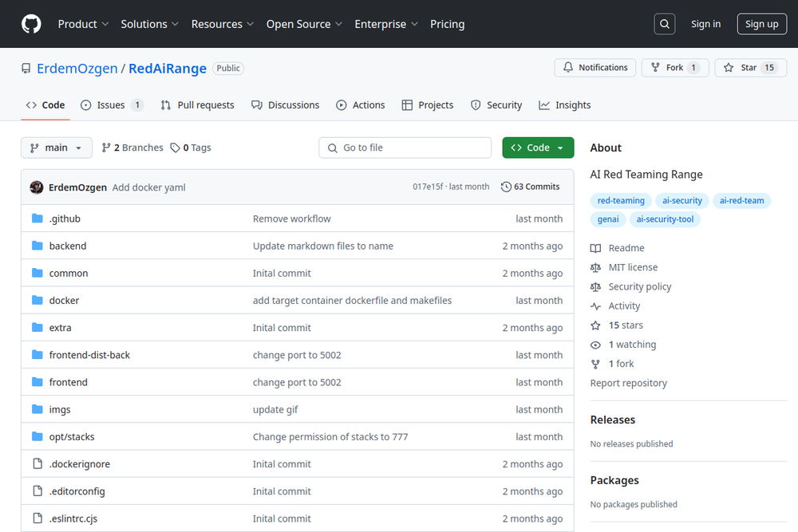Switch to the Insights tab
The width and height of the screenshot is (798, 532).
click(x=565, y=104)
